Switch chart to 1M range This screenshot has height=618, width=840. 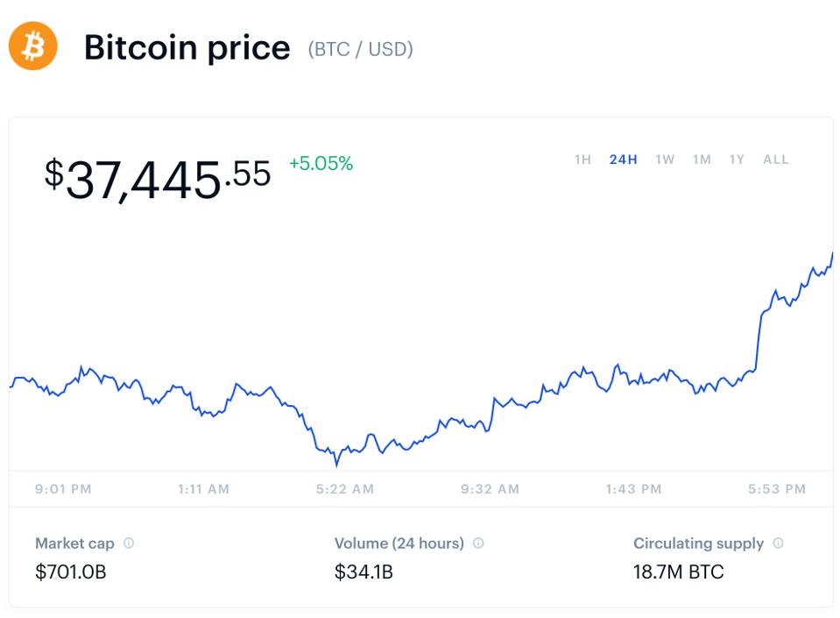702,160
